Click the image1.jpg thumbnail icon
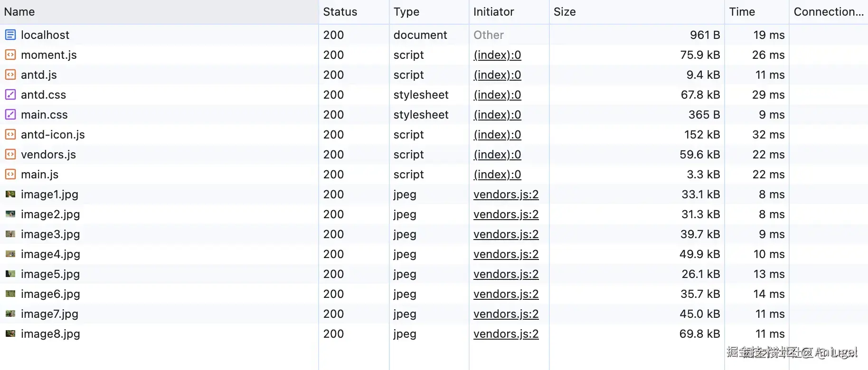 point(10,194)
